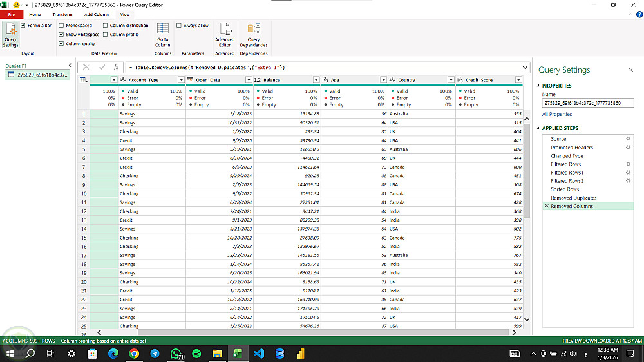Cancel formula edit with X icon
This screenshot has width=644, height=362.
tap(86, 68)
